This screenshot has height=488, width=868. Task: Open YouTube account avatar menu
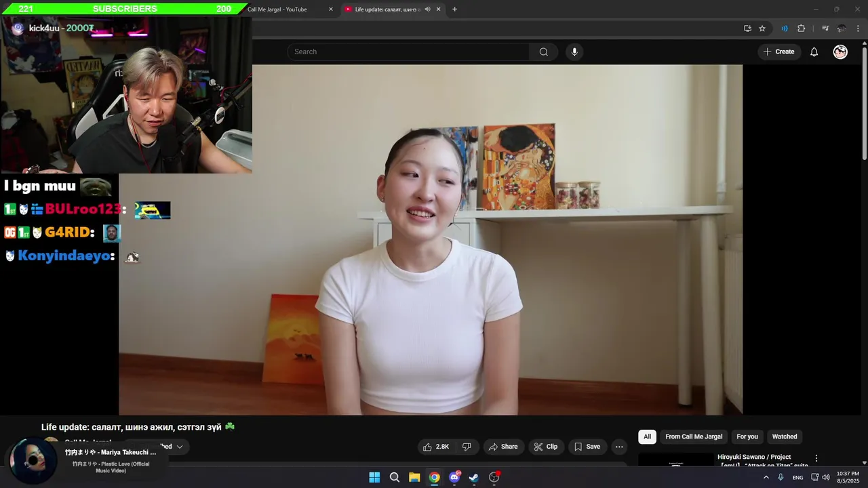pos(840,52)
